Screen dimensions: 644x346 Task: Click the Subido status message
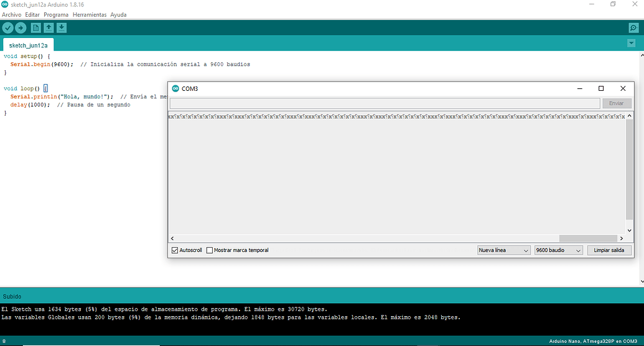(12, 296)
